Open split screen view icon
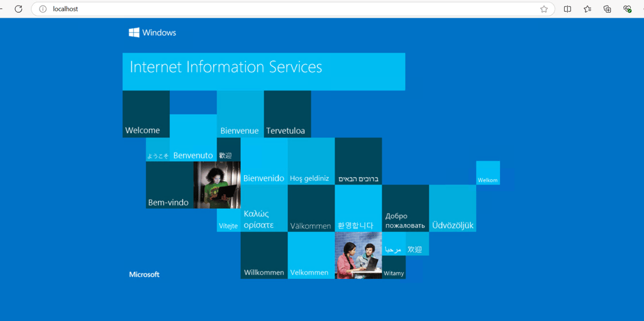This screenshot has height=321, width=644. 568,9
